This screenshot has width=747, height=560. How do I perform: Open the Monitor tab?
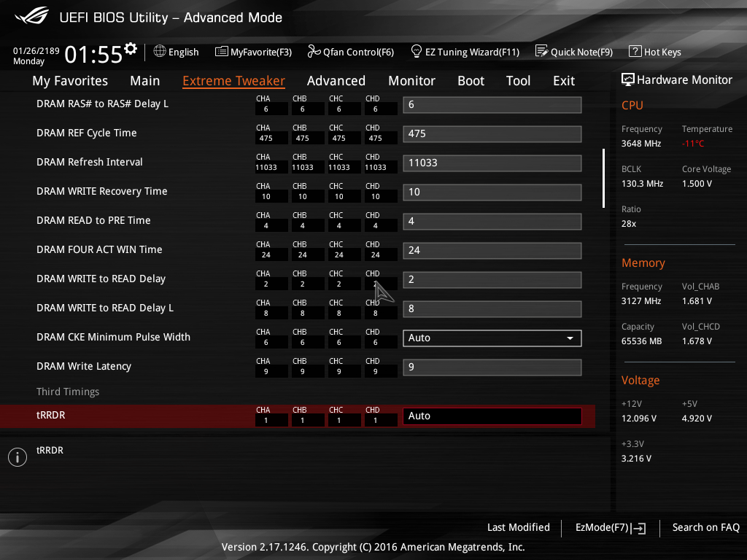click(x=411, y=81)
